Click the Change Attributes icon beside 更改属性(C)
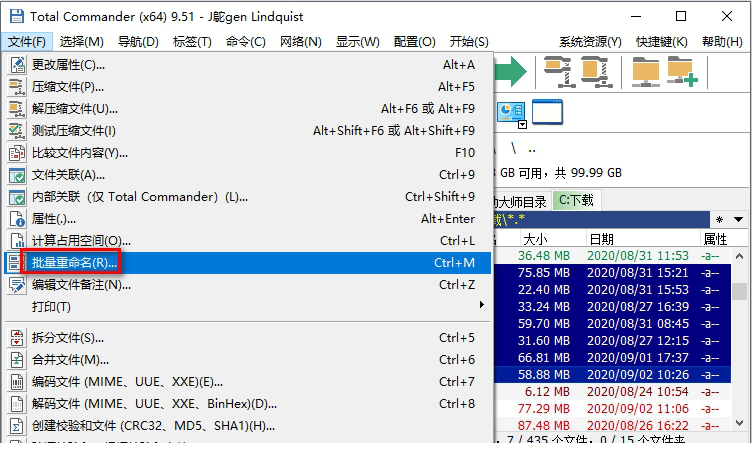Image resolution: width=752 pixels, height=460 pixels. coord(17,65)
